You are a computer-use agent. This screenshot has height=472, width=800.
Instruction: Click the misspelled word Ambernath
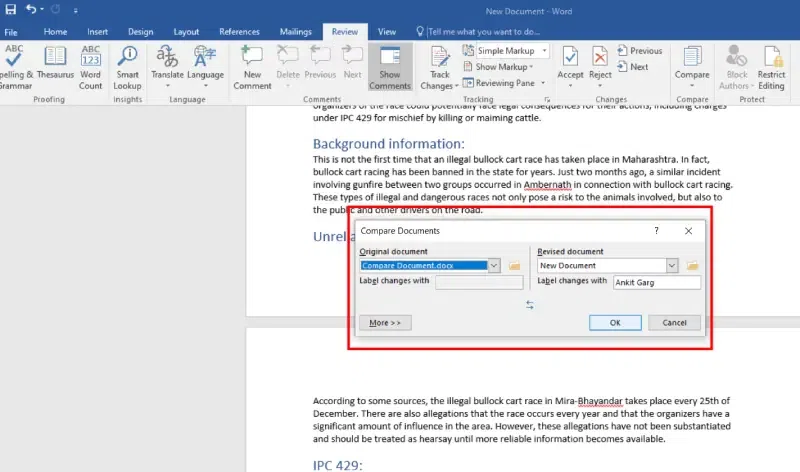click(547, 185)
